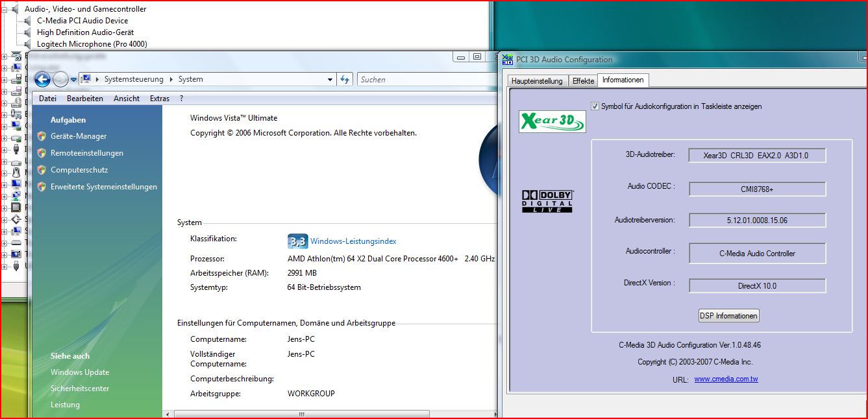Click the WORKGROUP workgroup value
The height and width of the screenshot is (419, 868).
pyautogui.click(x=311, y=393)
